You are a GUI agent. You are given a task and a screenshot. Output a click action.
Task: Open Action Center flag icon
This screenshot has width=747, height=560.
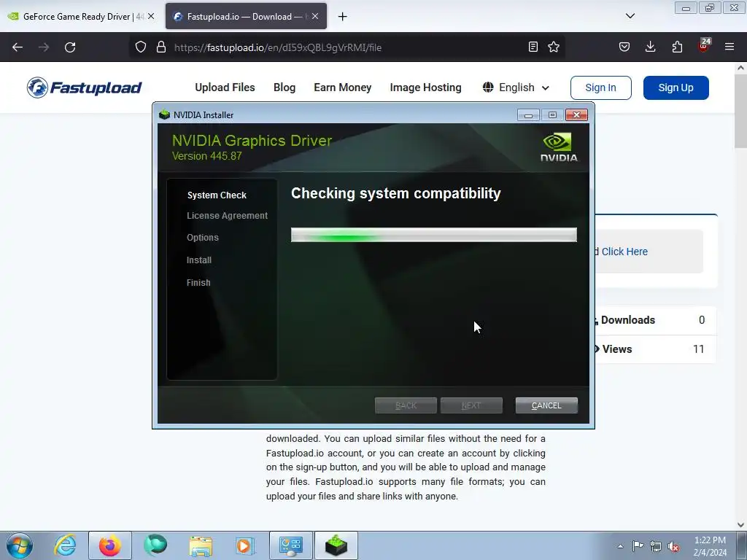coord(638,546)
